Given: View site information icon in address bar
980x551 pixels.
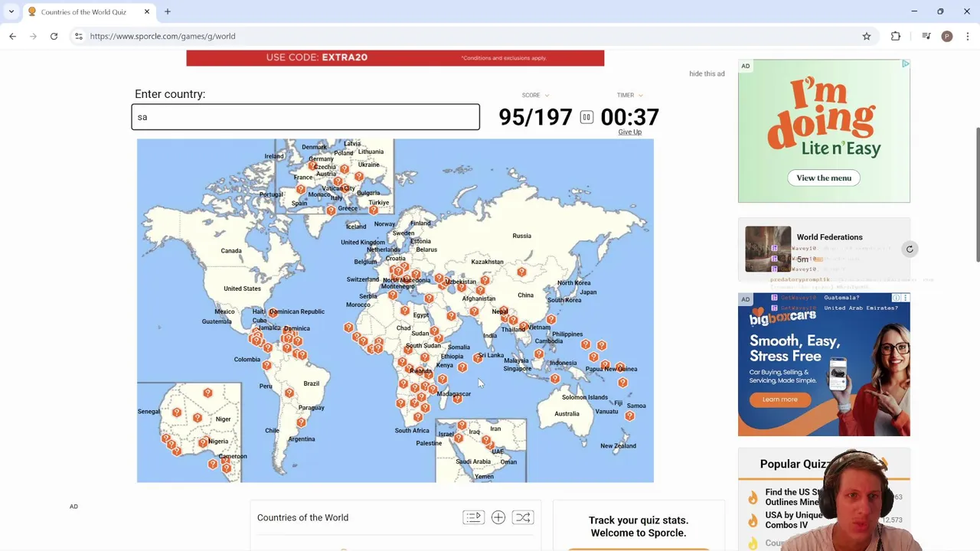Looking at the screenshot, I should (x=78, y=36).
